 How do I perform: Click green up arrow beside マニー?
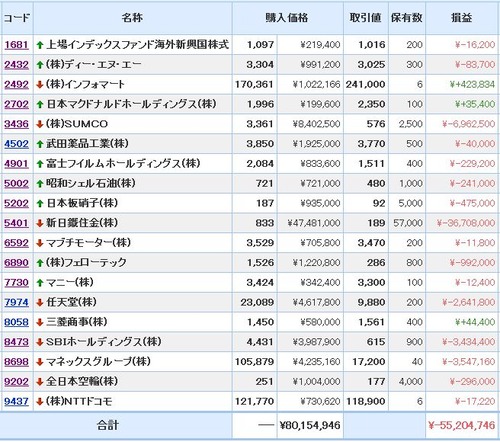(40, 283)
